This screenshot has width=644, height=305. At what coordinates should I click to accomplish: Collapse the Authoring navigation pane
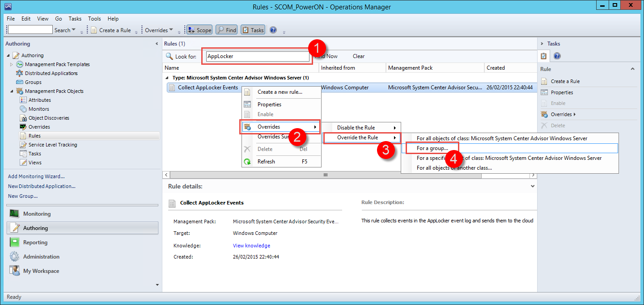click(x=157, y=43)
